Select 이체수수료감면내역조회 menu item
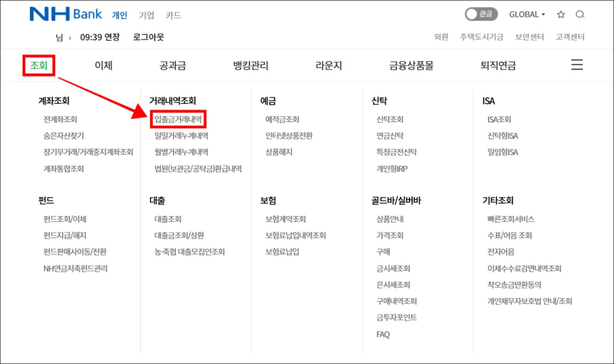Viewport: 614px width, 364px height. pos(524,269)
